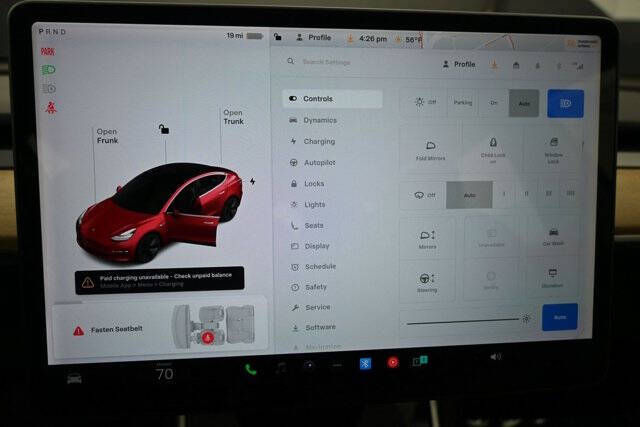The image size is (640, 427).
Task: Tap the cellular signal icon in header
Action: [578, 66]
